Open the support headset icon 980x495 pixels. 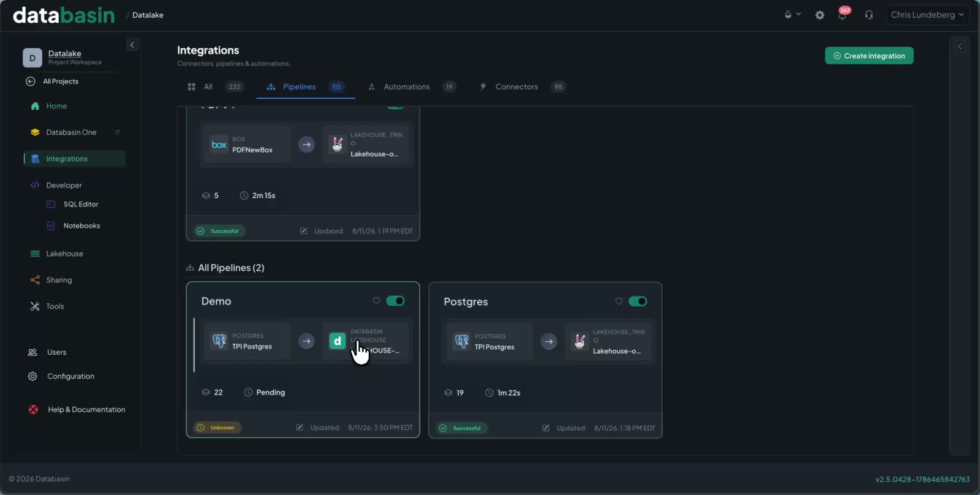869,15
